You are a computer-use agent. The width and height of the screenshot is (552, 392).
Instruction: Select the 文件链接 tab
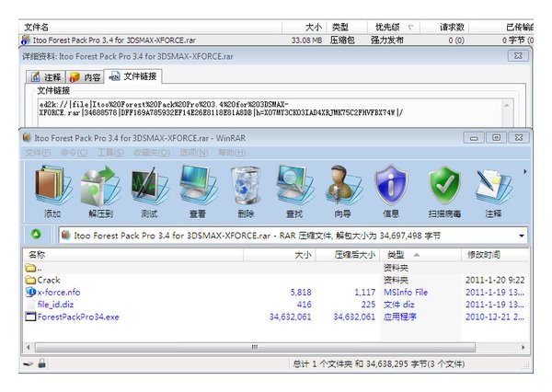coord(133,76)
